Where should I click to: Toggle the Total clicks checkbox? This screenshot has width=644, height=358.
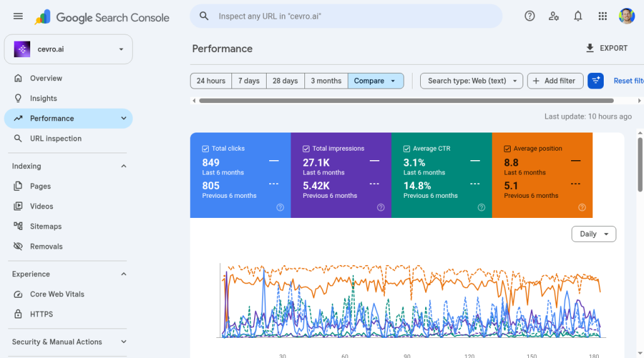pos(206,149)
